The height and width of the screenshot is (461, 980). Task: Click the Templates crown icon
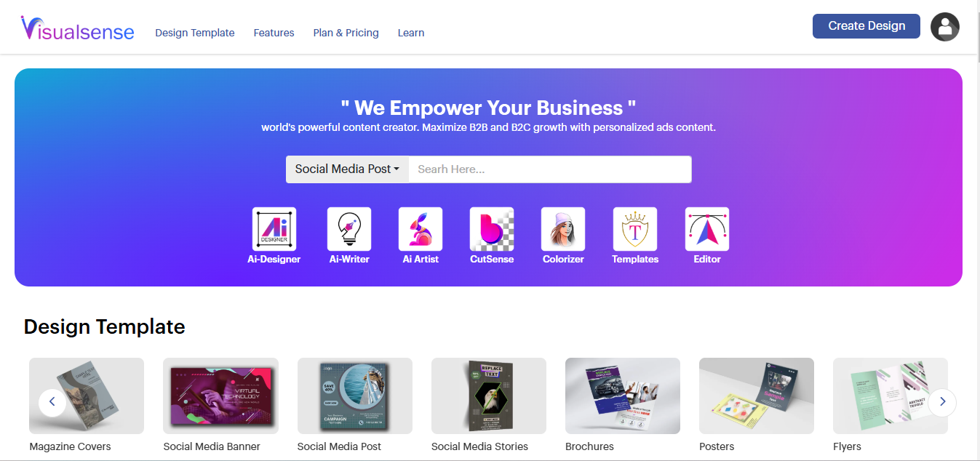pos(635,229)
